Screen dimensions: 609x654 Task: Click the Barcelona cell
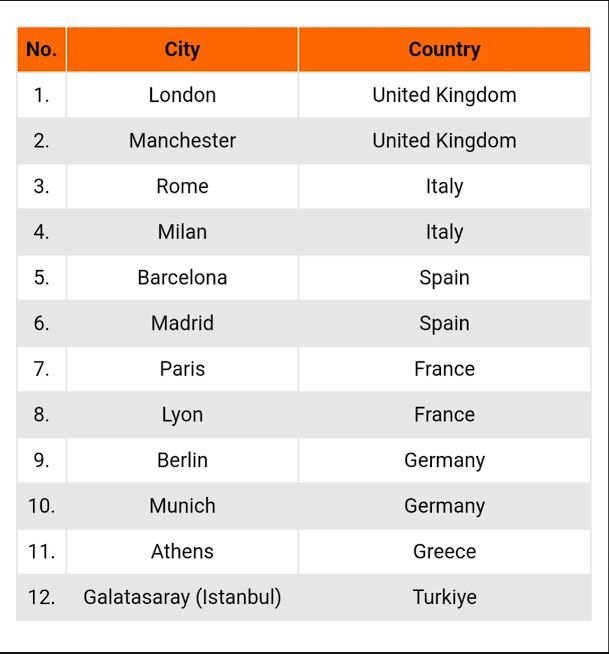tap(182, 278)
